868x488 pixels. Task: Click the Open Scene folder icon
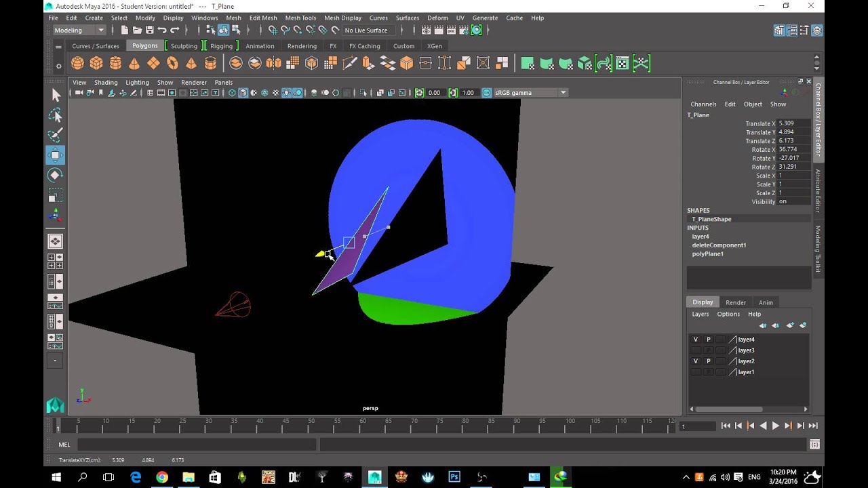coord(137,30)
